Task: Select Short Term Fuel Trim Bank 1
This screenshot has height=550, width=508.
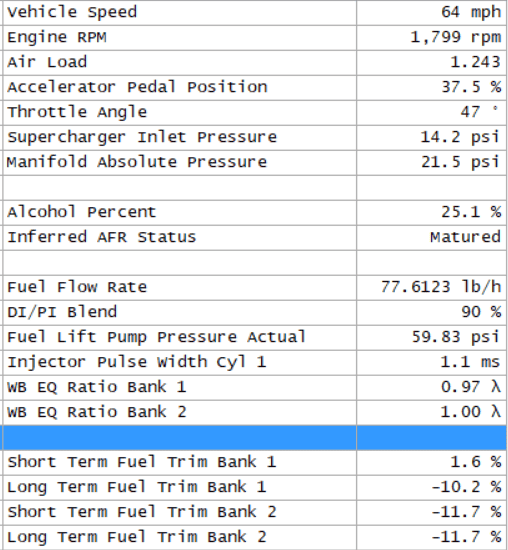Action: [254, 463]
